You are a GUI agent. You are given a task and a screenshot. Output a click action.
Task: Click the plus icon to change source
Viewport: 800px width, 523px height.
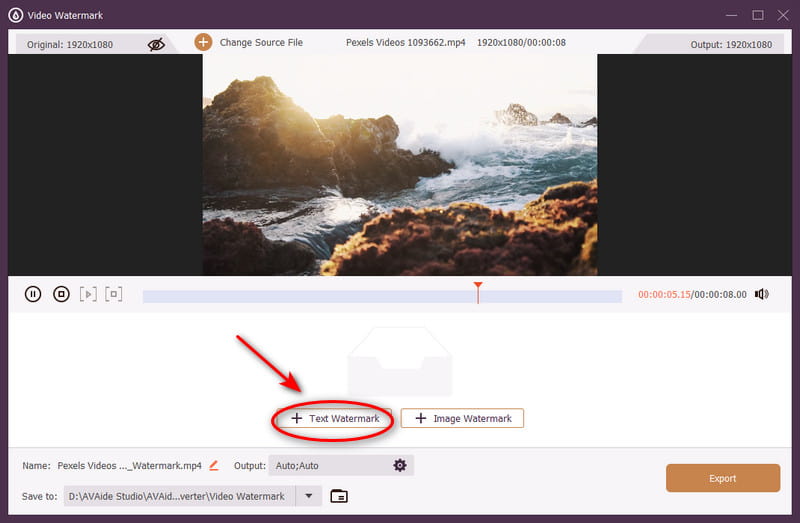pos(203,42)
